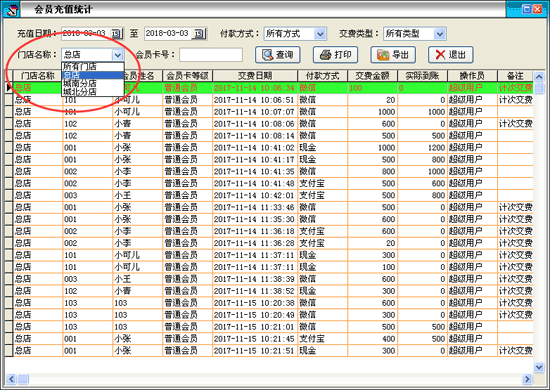Click the 查询 search button
550x390 pixels.
pyautogui.click(x=278, y=55)
